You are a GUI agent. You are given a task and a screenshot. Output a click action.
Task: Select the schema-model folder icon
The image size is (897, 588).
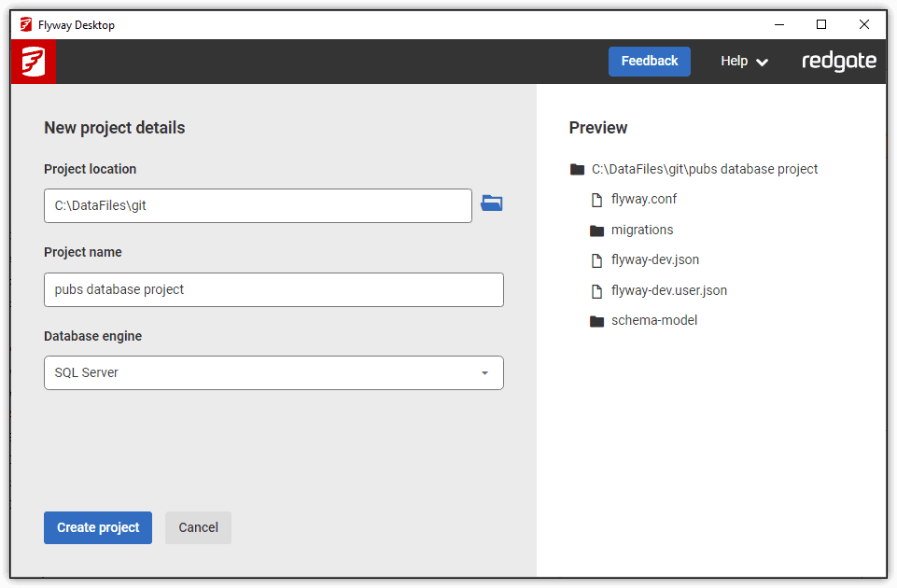597,320
